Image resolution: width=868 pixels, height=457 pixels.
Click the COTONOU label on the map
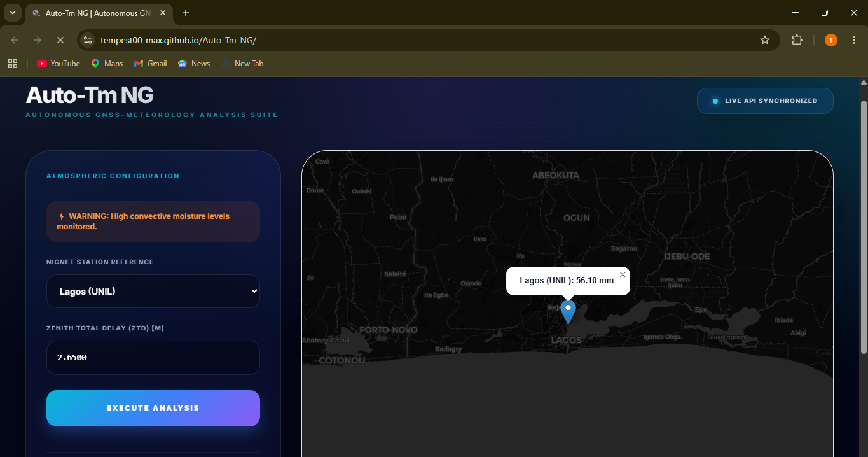coord(342,360)
